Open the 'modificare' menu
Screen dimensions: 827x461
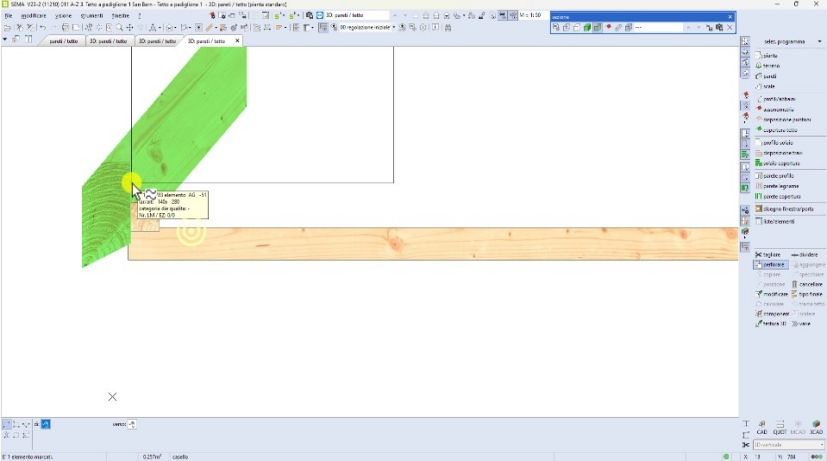(33, 16)
